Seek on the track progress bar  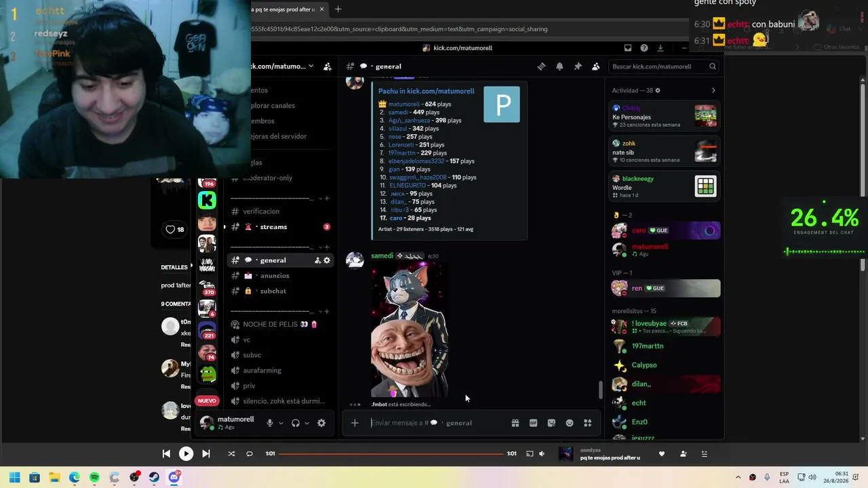pyautogui.click(x=391, y=454)
